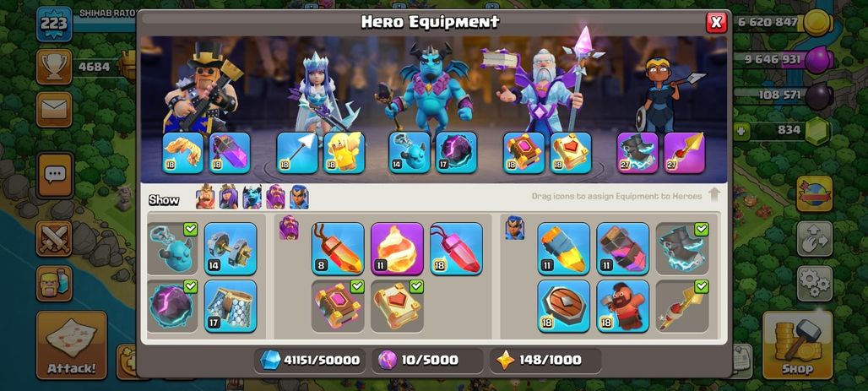Show the Archer Queen filter
868x391 pixels.
click(229, 197)
